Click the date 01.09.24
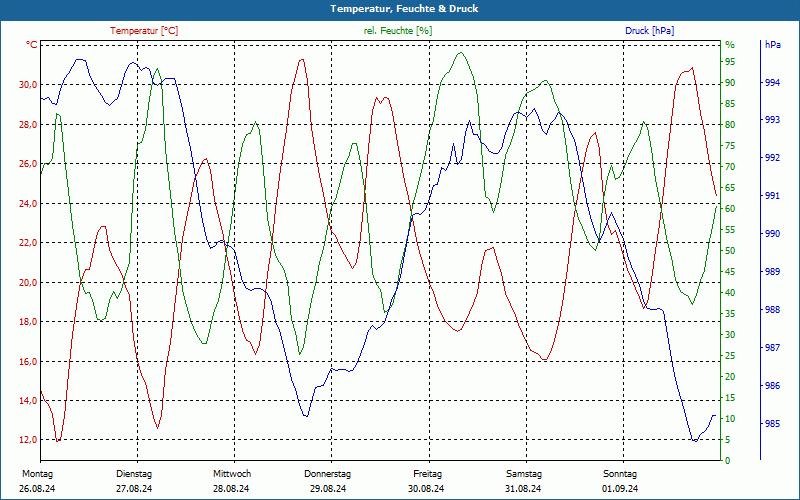This screenshot has width=800, height=500. point(620,489)
